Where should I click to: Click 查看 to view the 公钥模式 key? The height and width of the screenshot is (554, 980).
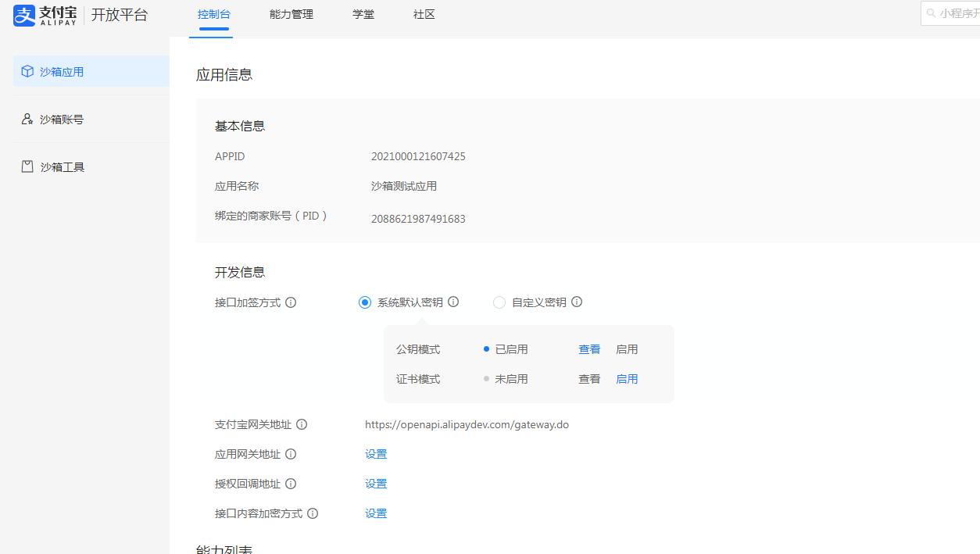pos(589,348)
